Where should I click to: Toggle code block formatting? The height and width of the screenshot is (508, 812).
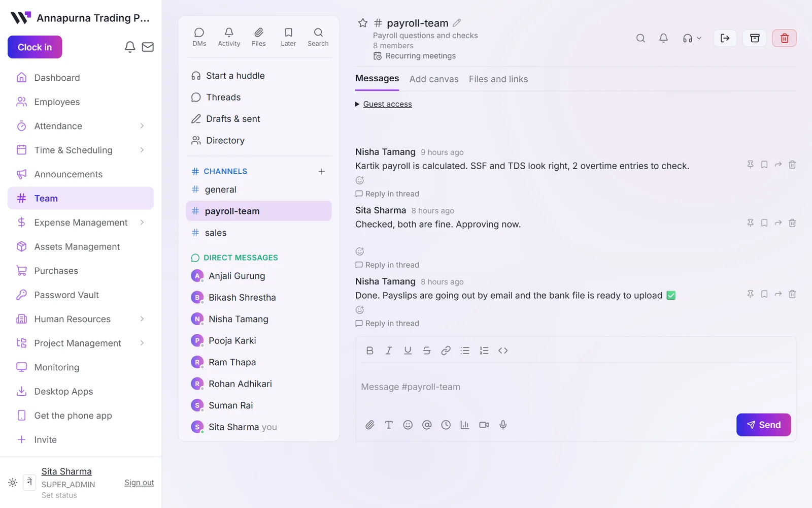(503, 351)
